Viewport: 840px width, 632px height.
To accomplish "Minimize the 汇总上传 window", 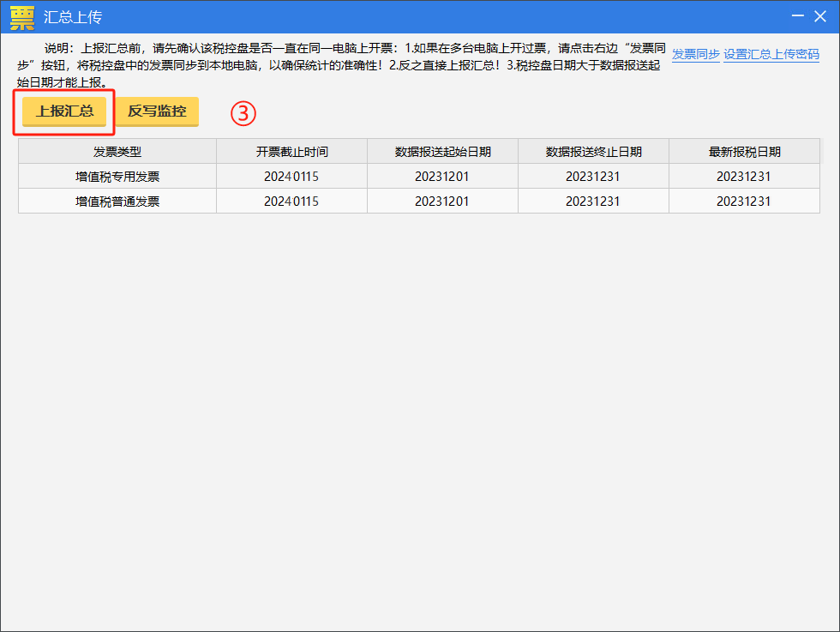I will click(x=798, y=16).
